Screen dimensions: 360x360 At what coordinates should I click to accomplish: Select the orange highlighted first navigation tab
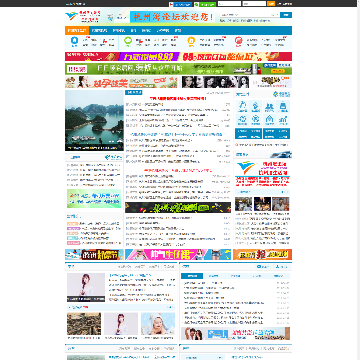77,30
